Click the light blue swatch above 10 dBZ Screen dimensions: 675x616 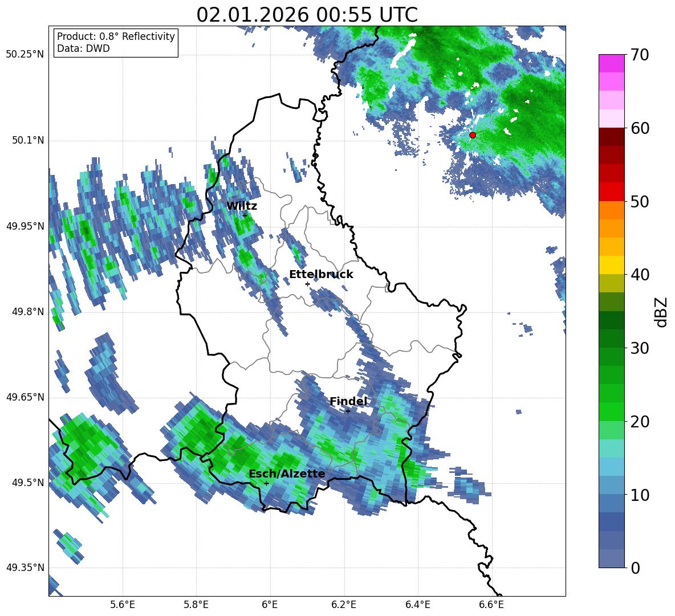(x=611, y=485)
